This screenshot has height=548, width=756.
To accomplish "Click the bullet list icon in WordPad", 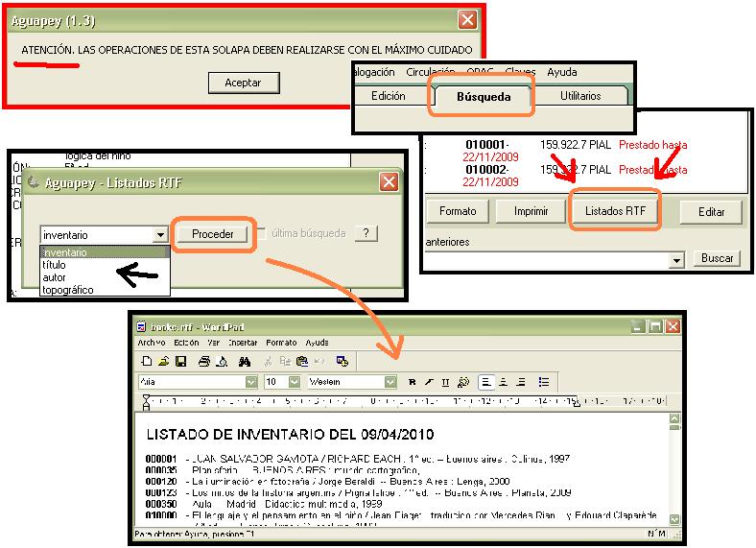I will click(544, 382).
